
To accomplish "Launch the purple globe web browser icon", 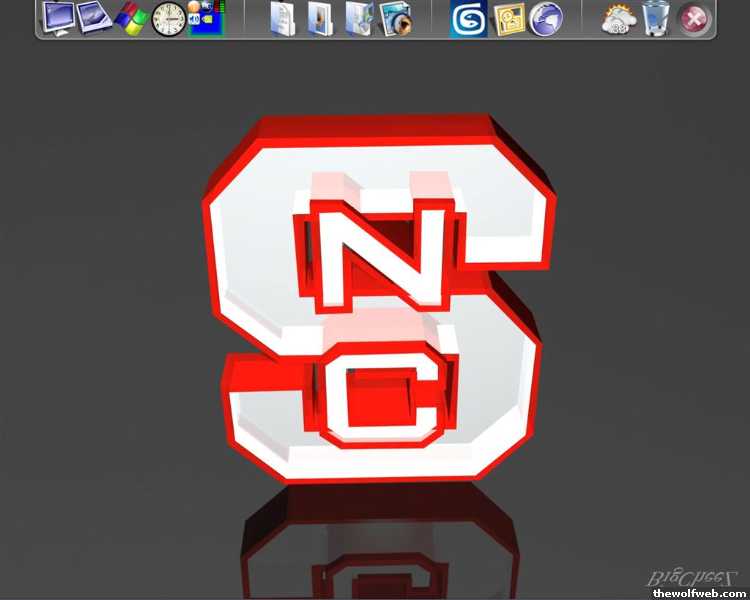I will (x=545, y=19).
